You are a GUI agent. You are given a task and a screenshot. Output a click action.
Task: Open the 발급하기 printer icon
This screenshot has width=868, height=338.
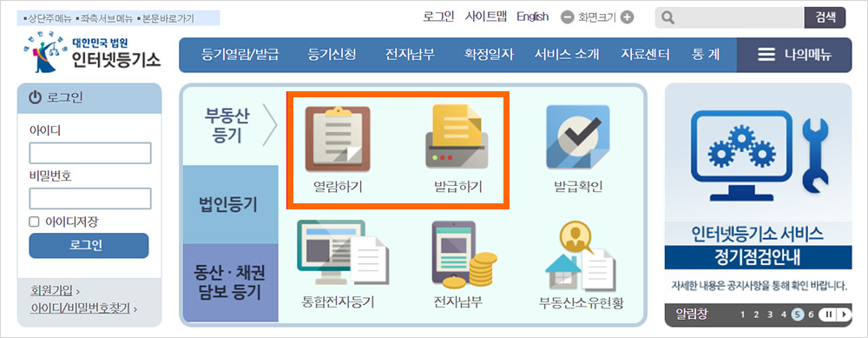[x=457, y=137]
